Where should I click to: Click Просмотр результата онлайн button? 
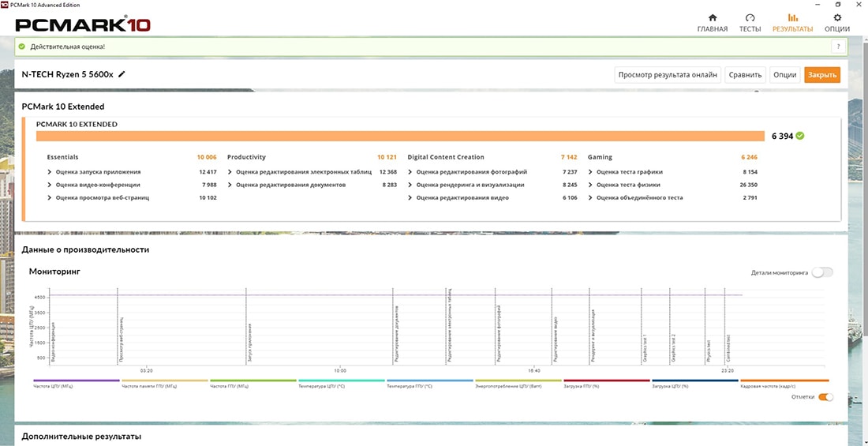click(667, 75)
